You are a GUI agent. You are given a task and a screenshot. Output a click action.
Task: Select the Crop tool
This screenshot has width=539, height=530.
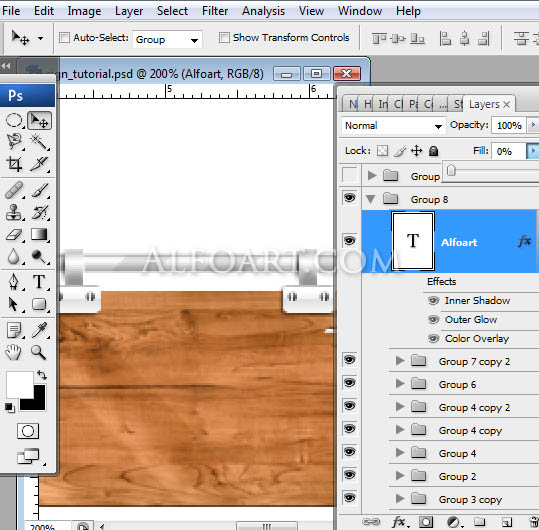(x=14, y=164)
